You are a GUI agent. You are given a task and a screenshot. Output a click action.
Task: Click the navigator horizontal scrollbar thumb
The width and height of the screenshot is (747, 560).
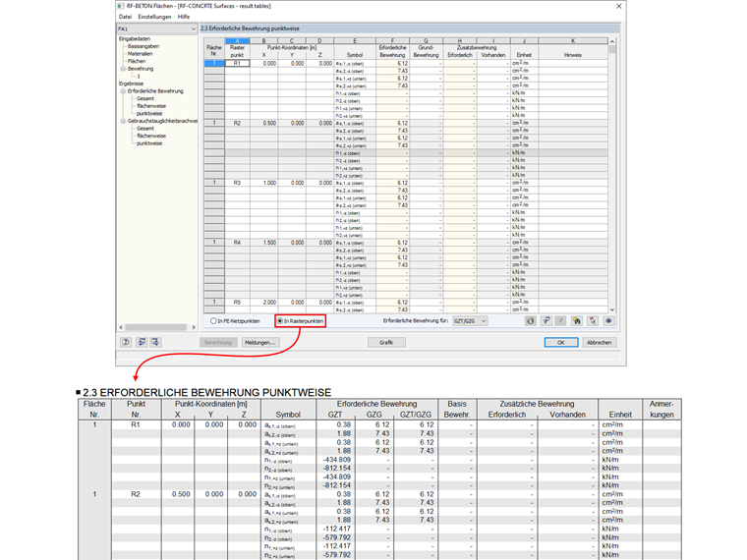coord(155,327)
